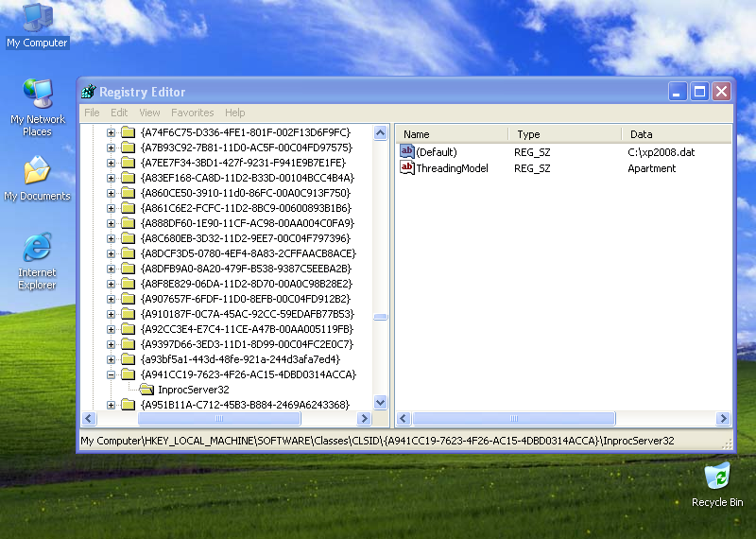The image size is (756, 539).
Task: Click the ThreadingModel value string icon
Action: click(407, 168)
